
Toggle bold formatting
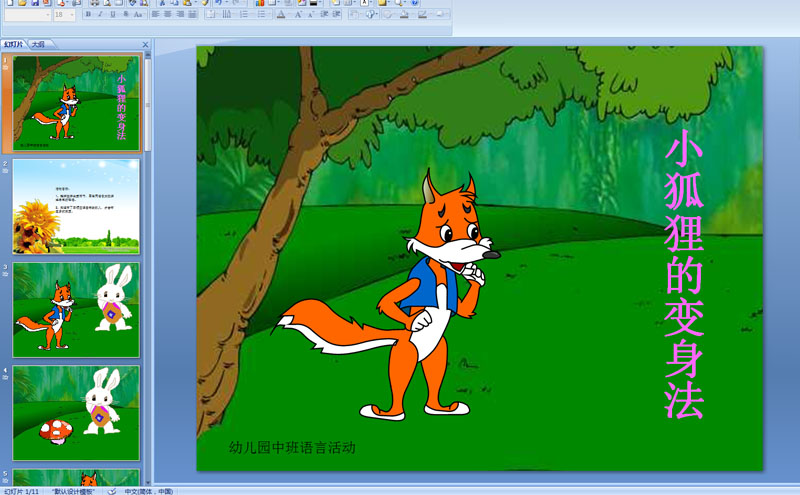pyautogui.click(x=88, y=14)
